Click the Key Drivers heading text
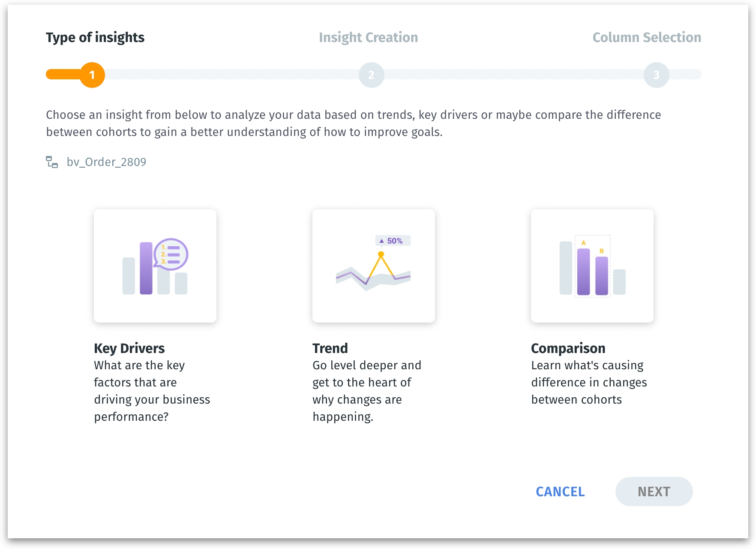756x549 pixels. [x=129, y=348]
